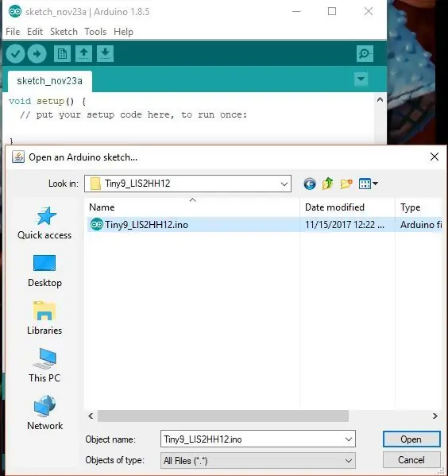This screenshot has width=448, height=476.
Task: Go up one folder level icon
Action: click(x=328, y=184)
